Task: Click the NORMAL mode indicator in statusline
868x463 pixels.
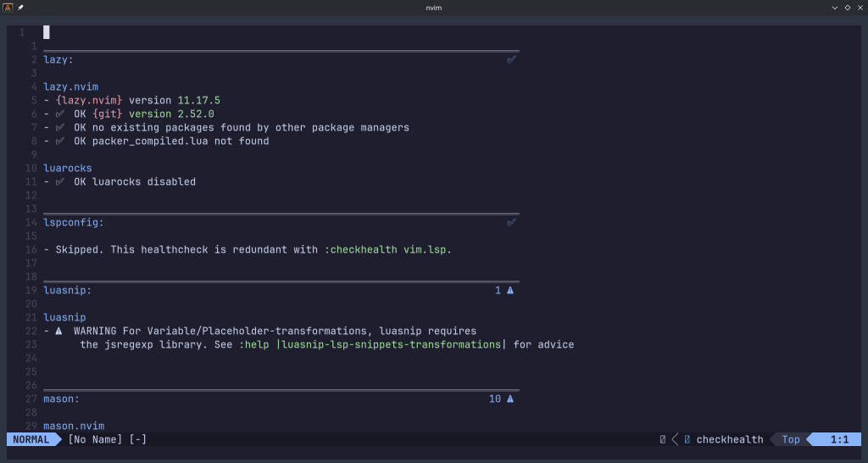Action: pyautogui.click(x=31, y=439)
